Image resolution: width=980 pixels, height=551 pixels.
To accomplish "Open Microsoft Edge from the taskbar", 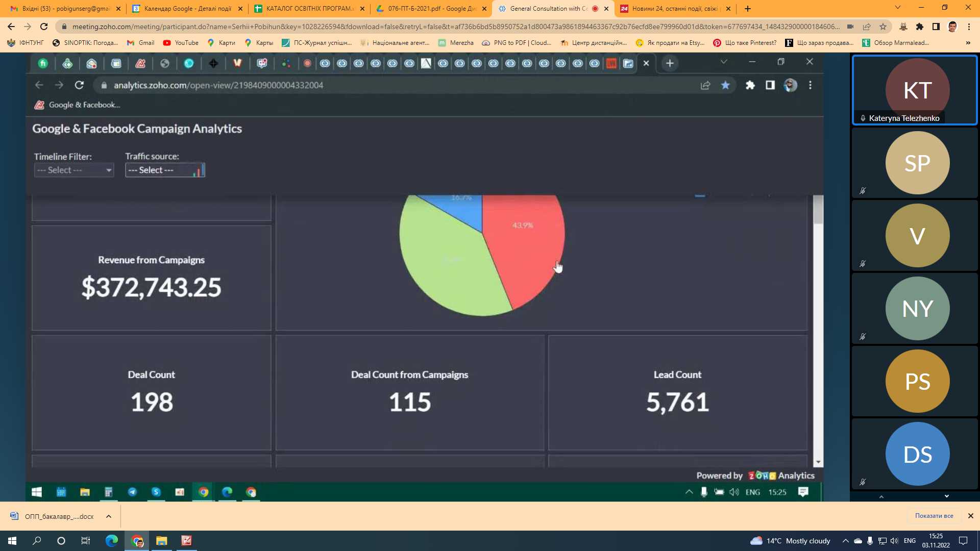I will (111, 541).
